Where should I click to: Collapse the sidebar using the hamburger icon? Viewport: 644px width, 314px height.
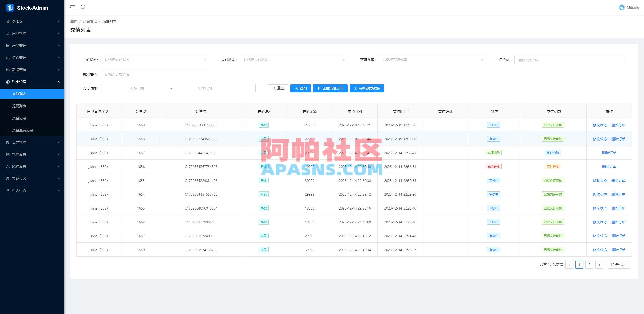(x=72, y=7)
